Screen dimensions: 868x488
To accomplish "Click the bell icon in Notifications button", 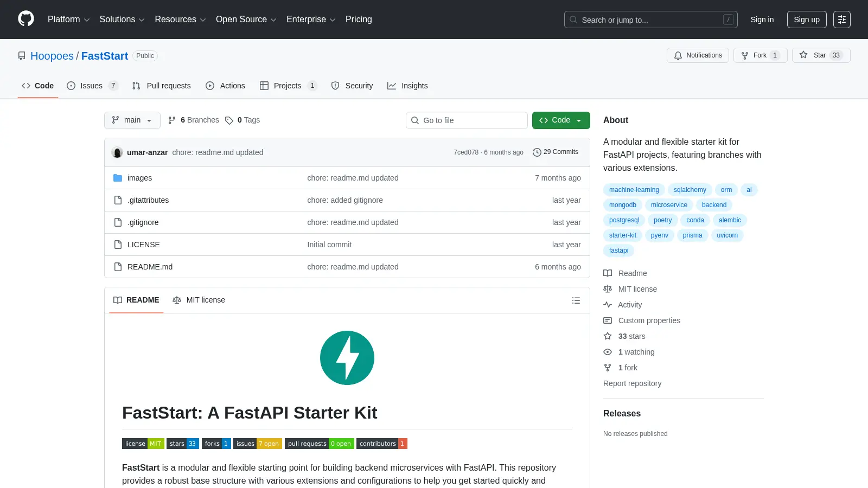I will pyautogui.click(x=678, y=55).
